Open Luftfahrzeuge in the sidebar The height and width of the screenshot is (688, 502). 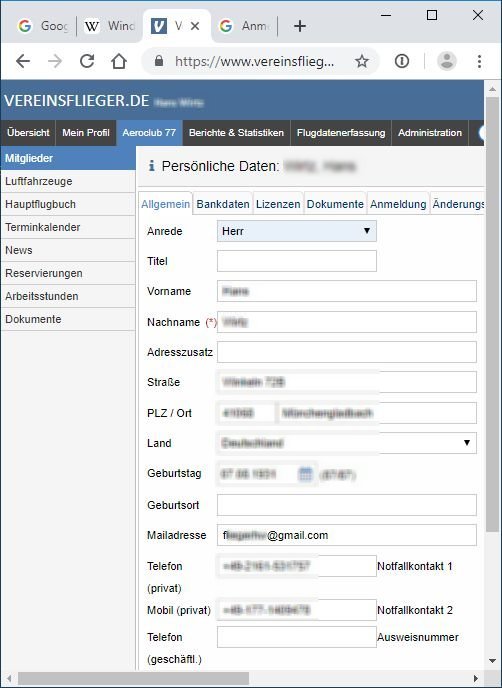68,181
